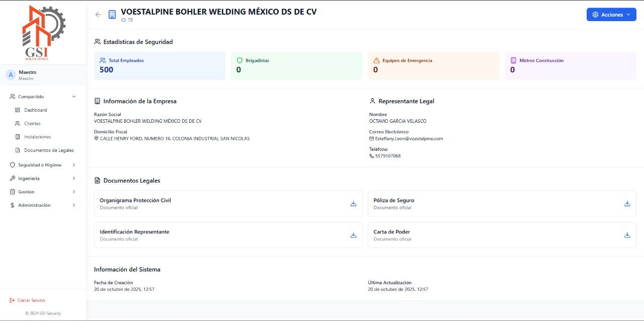Click the Maestro user avatar icon

(x=11, y=75)
